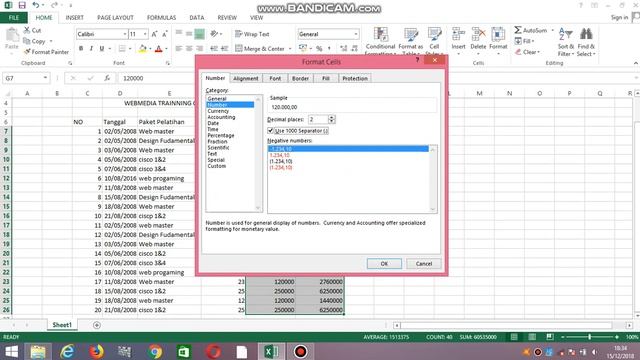640x360 pixels.
Task: Adjust Decimal places spinner arrows
Action: click(x=331, y=119)
